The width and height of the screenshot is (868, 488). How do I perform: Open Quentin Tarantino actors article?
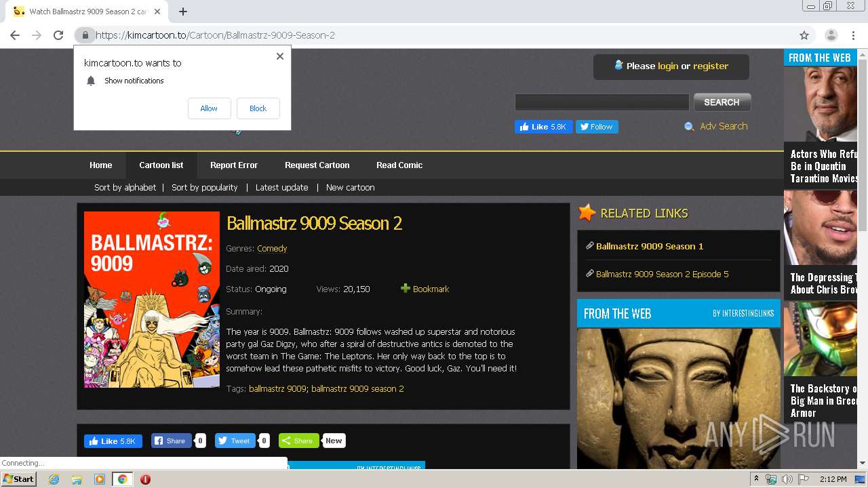point(824,166)
